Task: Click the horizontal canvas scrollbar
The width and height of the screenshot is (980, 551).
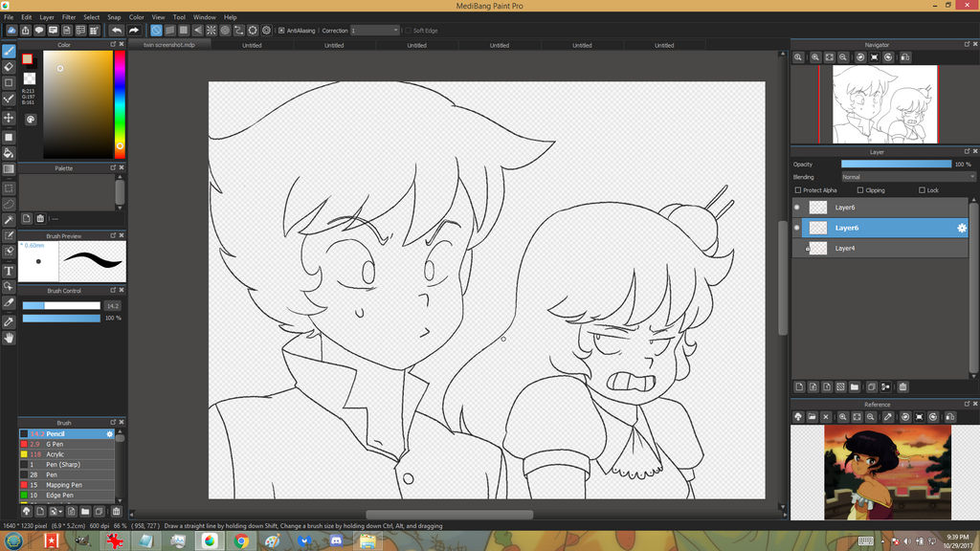Action: [450, 515]
